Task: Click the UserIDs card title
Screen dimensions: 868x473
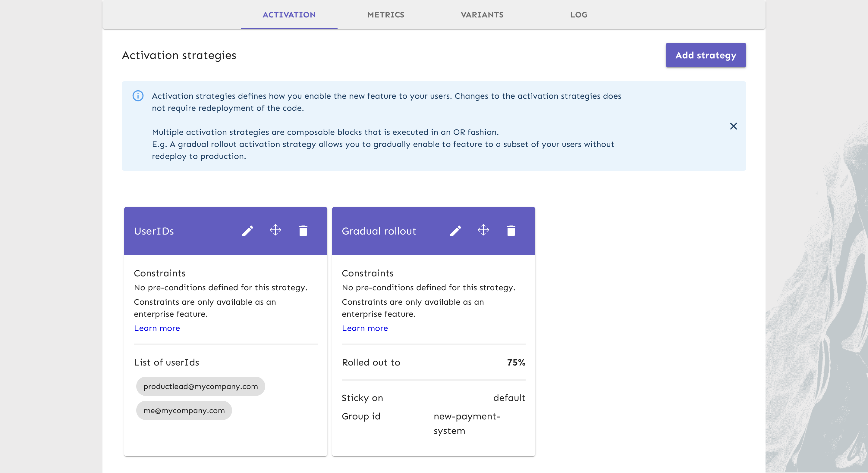Action: click(154, 231)
